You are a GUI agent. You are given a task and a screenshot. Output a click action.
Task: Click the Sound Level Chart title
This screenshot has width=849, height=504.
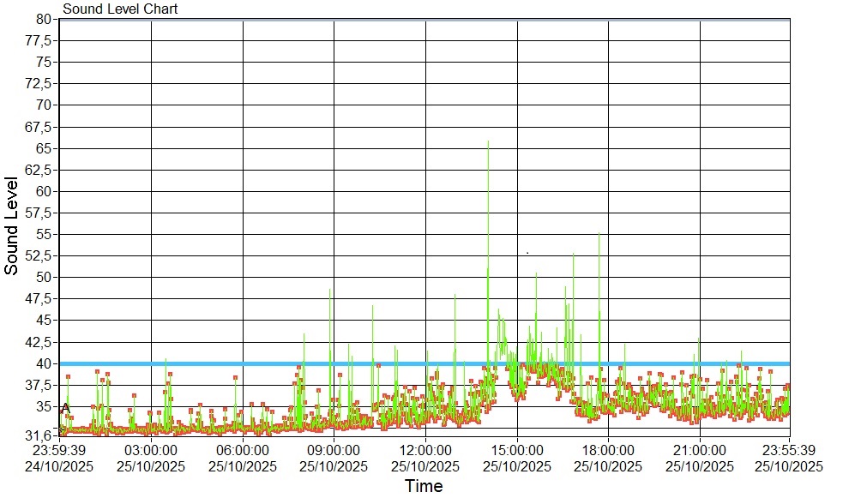point(120,9)
